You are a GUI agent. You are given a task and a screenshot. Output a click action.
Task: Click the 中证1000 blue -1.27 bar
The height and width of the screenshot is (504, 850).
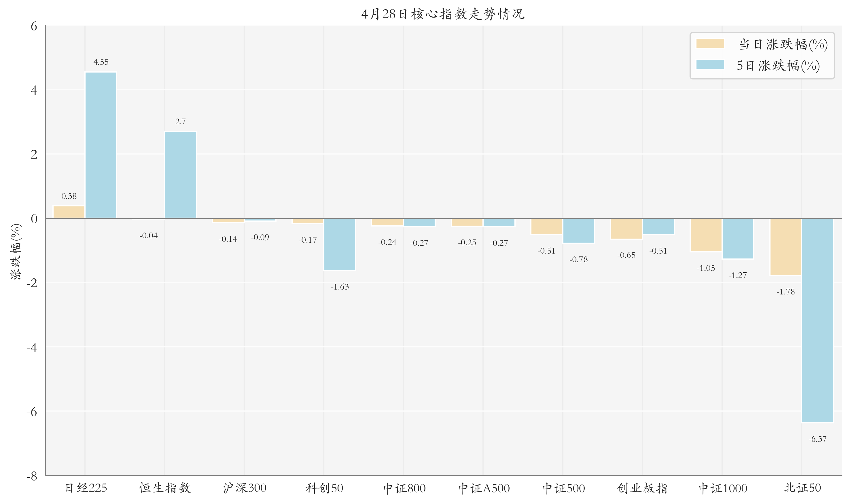[737, 238]
